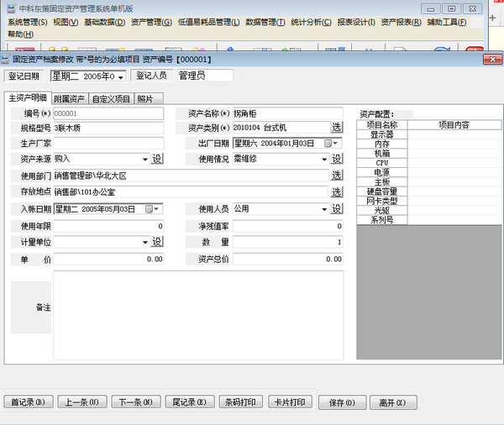This screenshot has height=425, width=504.
Task: Select the 主板 row in 资产配置
Action: tap(428, 182)
